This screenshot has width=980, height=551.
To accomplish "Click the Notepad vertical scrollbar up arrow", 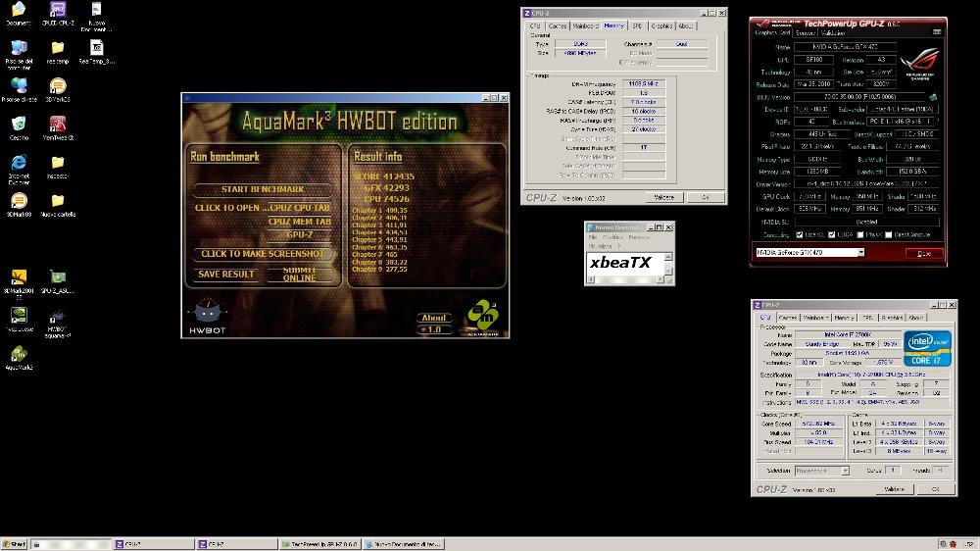I will click(x=668, y=257).
